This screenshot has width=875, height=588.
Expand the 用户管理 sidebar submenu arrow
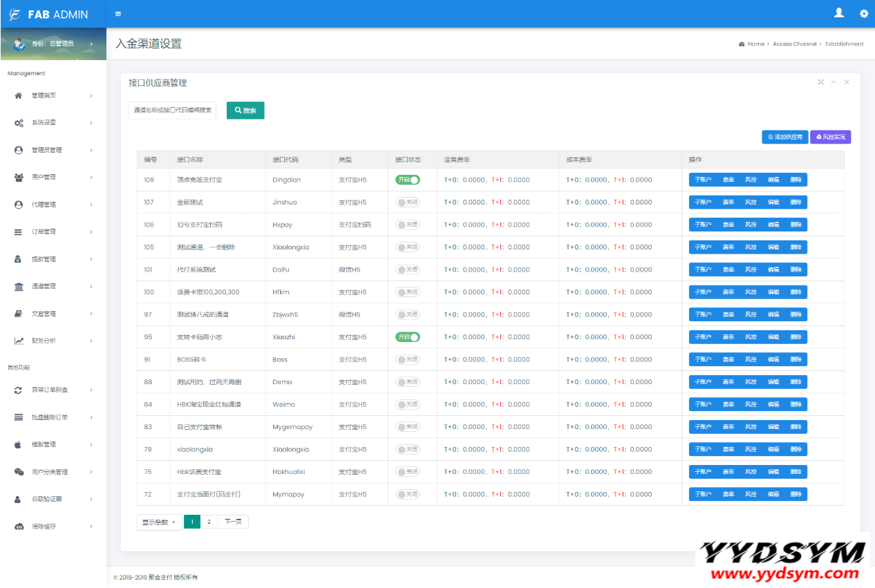(x=91, y=178)
